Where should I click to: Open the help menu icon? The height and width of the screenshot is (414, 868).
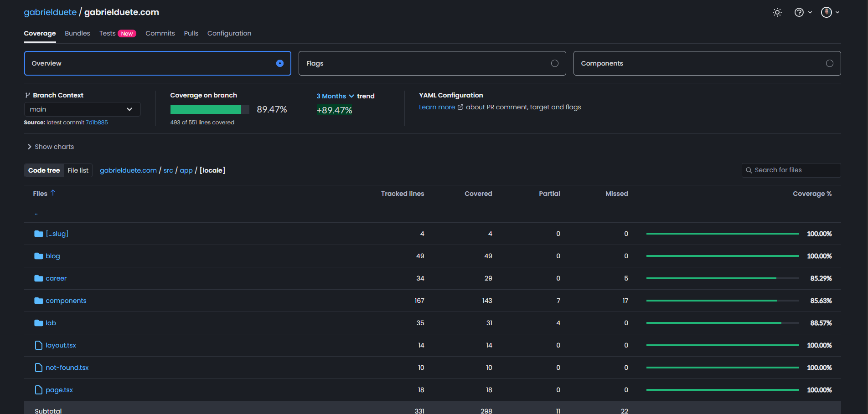coord(799,12)
